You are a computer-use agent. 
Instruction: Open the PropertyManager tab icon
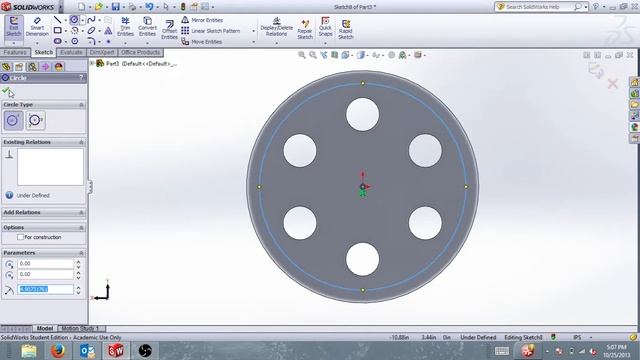coord(19,67)
